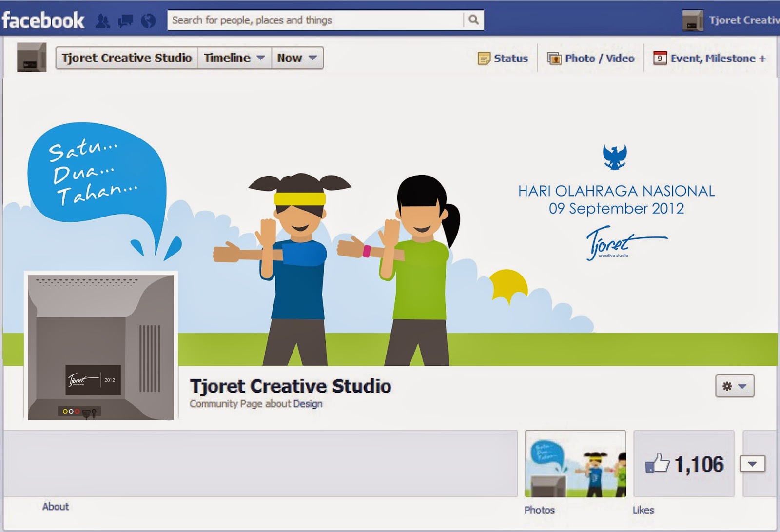Open the Design category link
Image resolution: width=780 pixels, height=532 pixels.
point(308,404)
